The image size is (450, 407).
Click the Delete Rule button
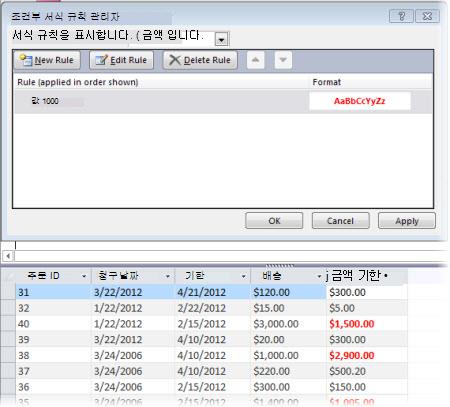pos(200,60)
